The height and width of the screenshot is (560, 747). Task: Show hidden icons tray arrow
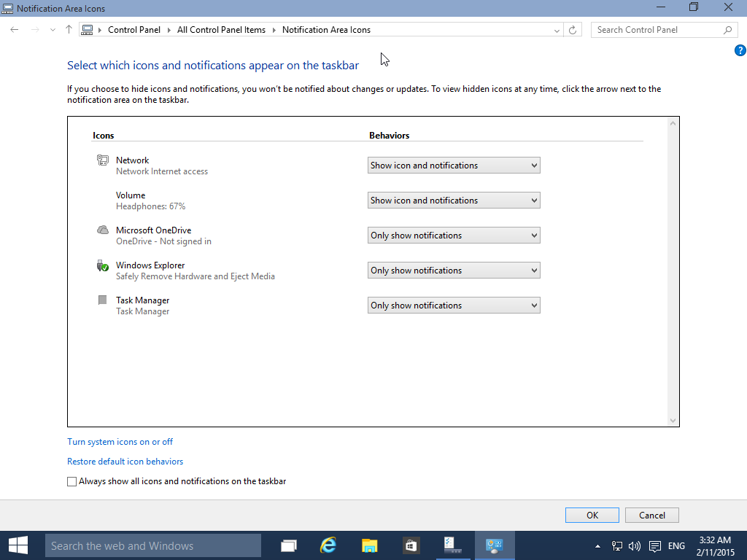coord(597,545)
